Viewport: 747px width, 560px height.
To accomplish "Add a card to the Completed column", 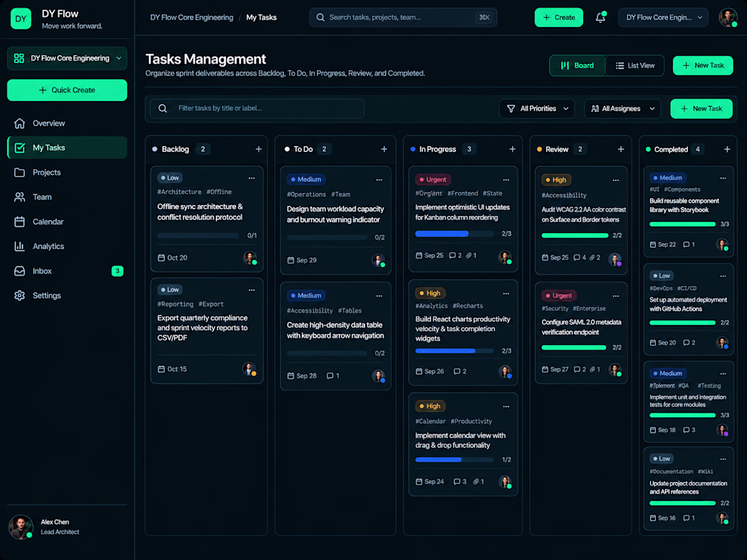I will click(x=727, y=149).
